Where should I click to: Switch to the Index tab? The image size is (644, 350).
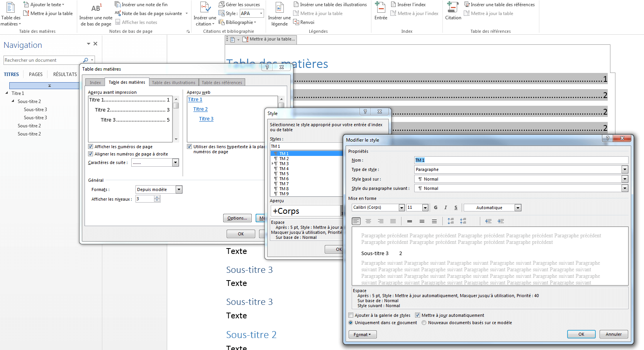point(95,83)
